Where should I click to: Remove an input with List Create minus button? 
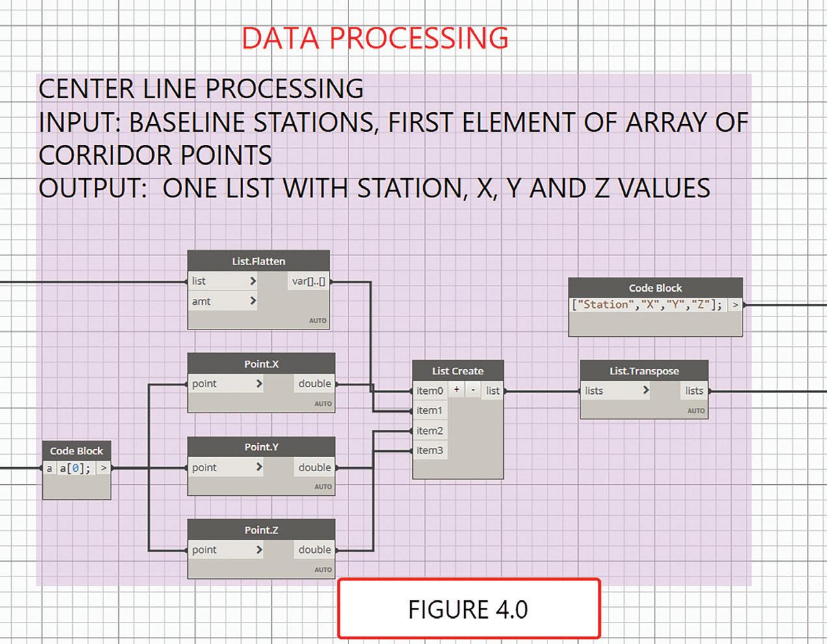[x=473, y=390]
